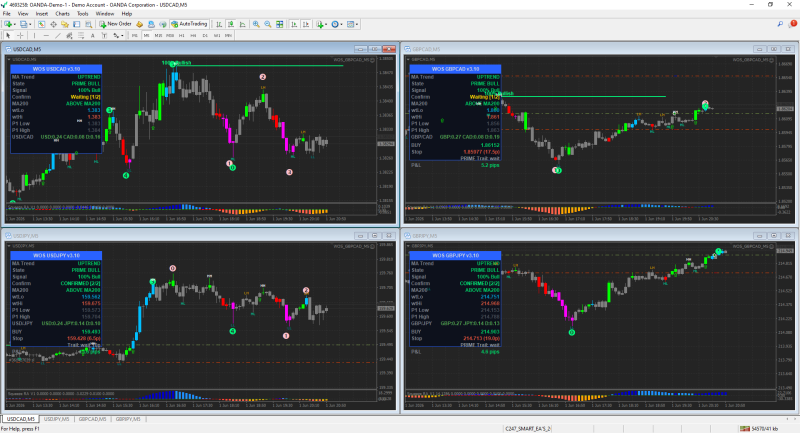Screen dimensions: 800x433
Task: Switch chart to line chart type
Action: click(x=242, y=24)
